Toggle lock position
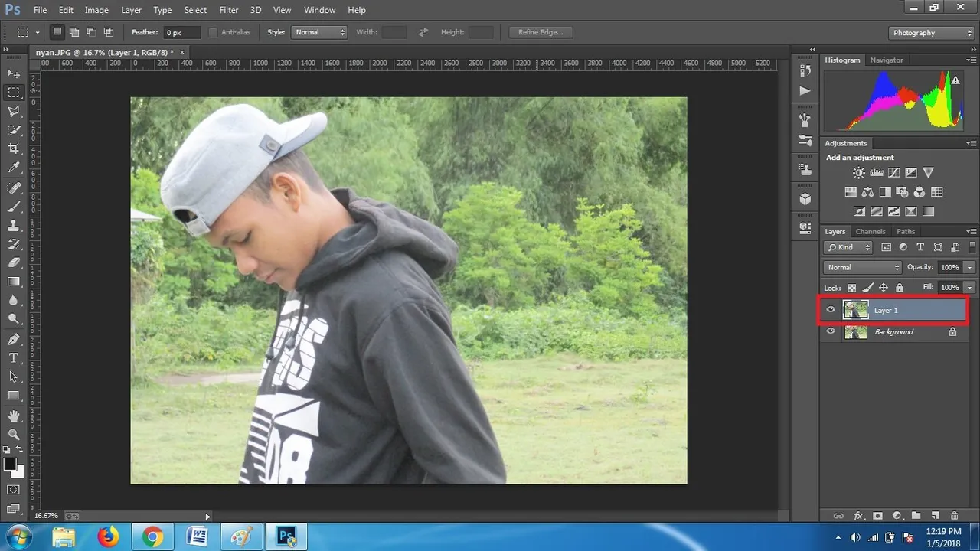 tap(884, 288)
